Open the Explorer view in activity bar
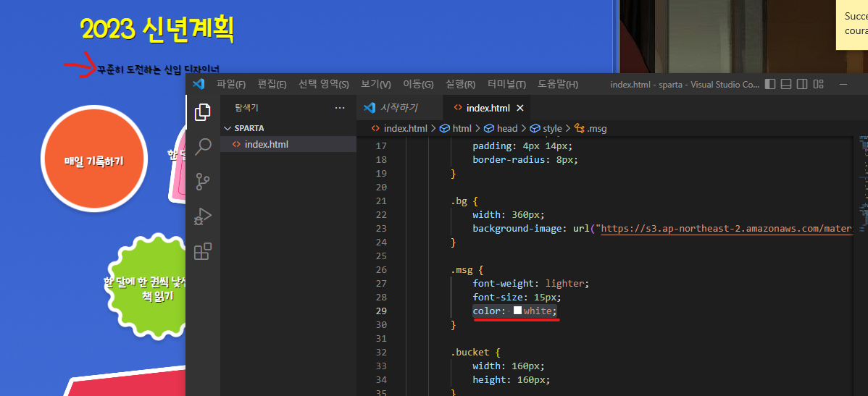 coord(203,112)
